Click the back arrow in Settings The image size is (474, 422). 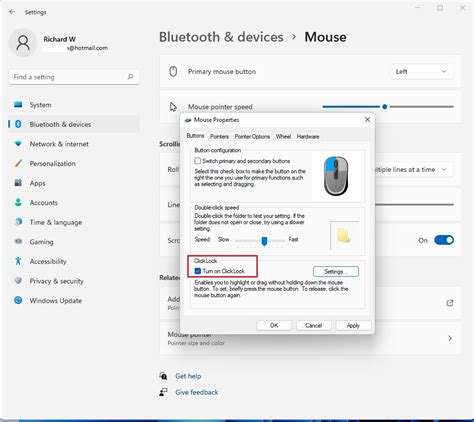point(12,12)
